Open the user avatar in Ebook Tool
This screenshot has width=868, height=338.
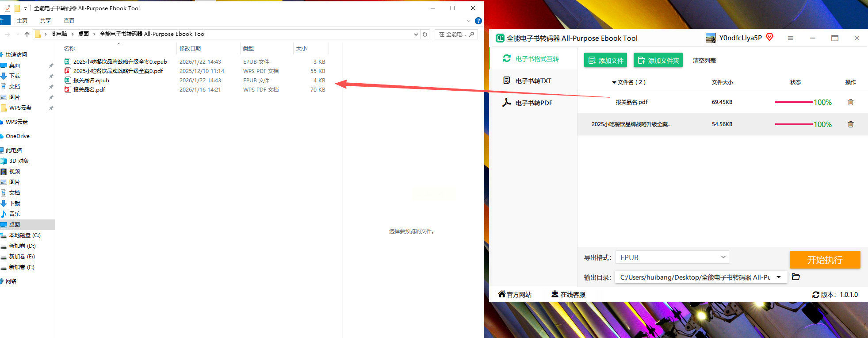[711, 38]
